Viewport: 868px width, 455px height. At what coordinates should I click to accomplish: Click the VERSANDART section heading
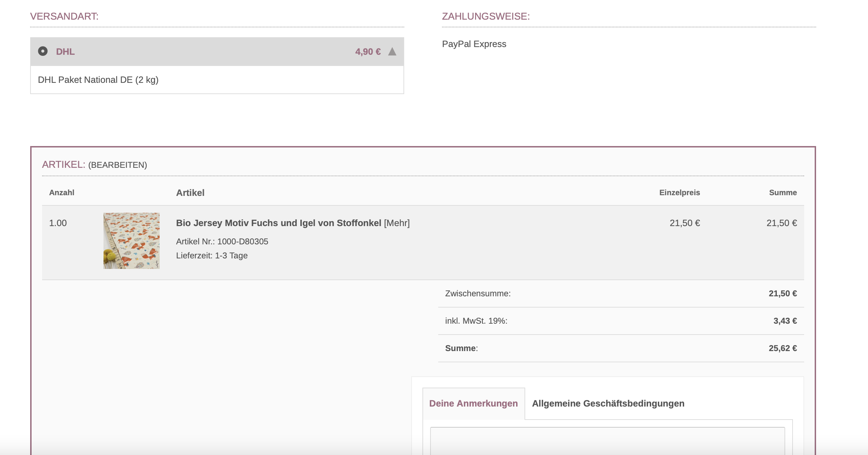(64, 16)
